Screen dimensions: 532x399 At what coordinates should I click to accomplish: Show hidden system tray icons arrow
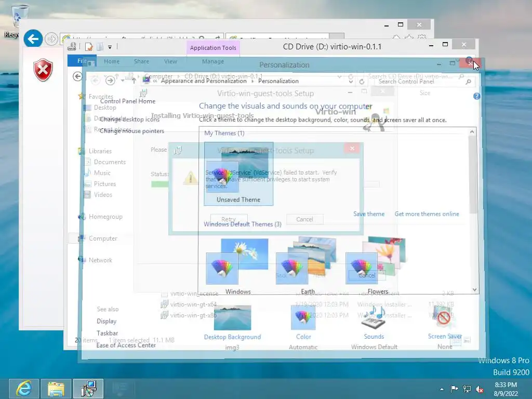pyautogui.click(x=442, y=389)
